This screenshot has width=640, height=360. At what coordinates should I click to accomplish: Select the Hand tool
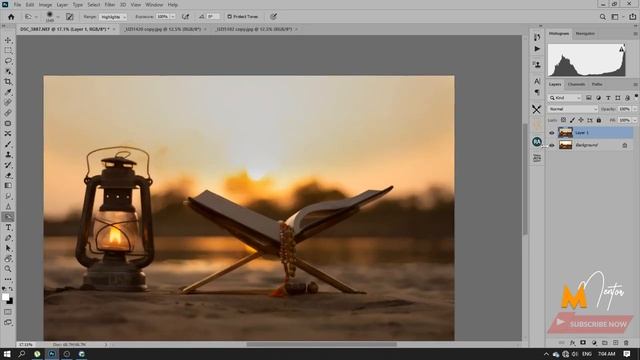pyautogui.click(x=8, y=259)
